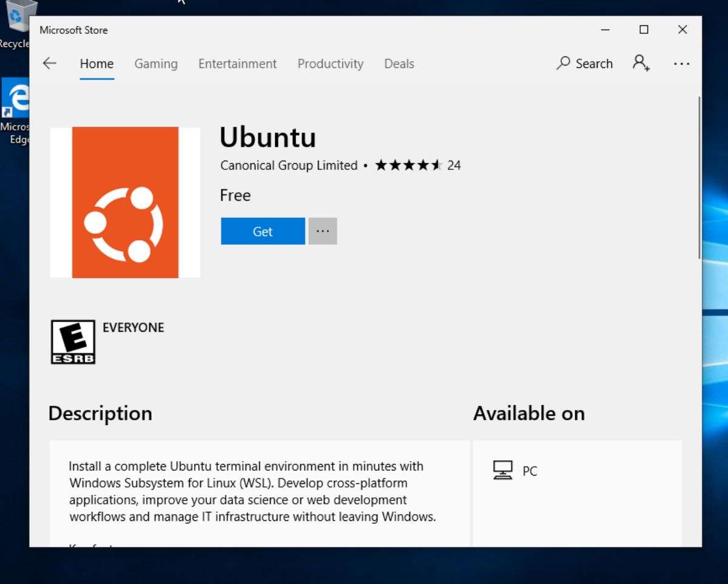Open the See More ellipsis menu
Viewport: 728px width, 584px height.
[682, 64]
